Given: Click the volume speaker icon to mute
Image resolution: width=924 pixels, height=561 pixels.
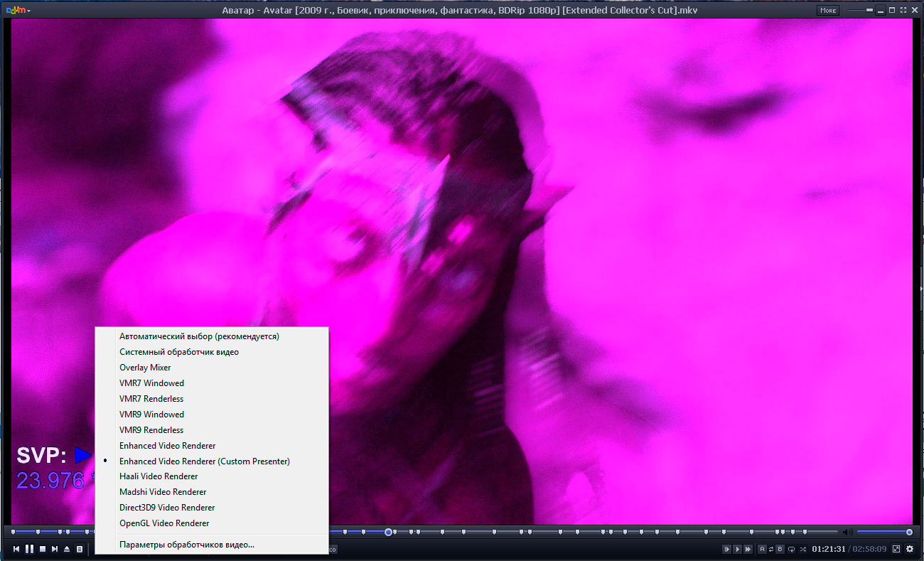Looking at the screenshot, I should [x=847, y=532].
